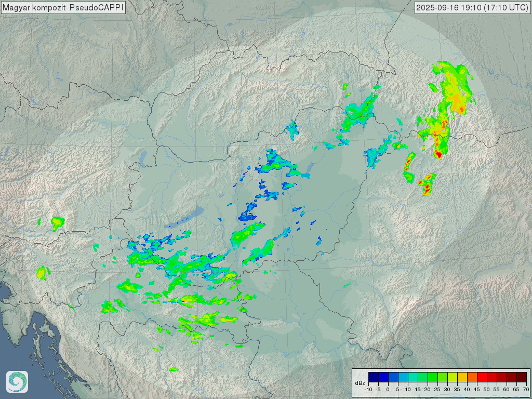
Task: Select the legend swatch between 0 and 5
Action: 394,377
